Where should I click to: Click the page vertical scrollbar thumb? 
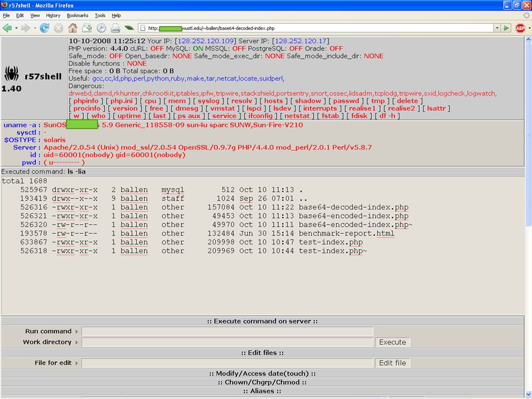[528, 134]
